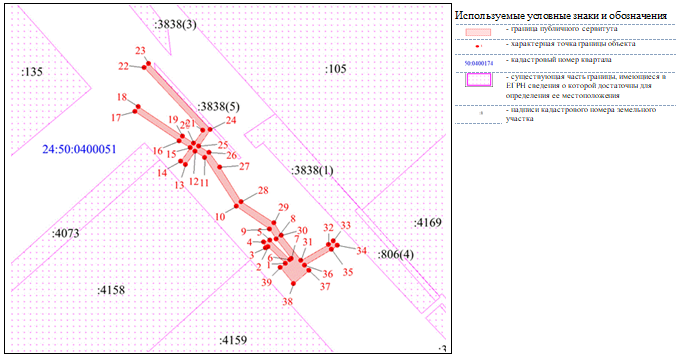Select legend text 'кадастровый номер квартала'
Screen dimensions: 676x362
(x=561, y=60)
